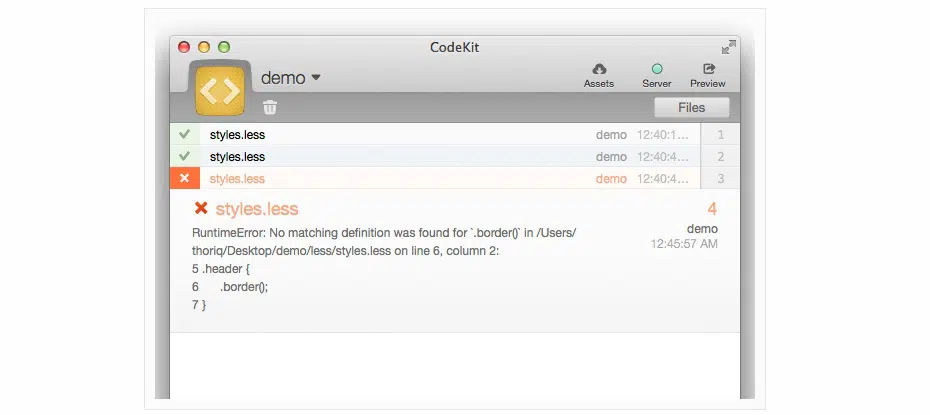Clear the log with the trash icon
Screen dimensions: 930x415
pos(270,107)
